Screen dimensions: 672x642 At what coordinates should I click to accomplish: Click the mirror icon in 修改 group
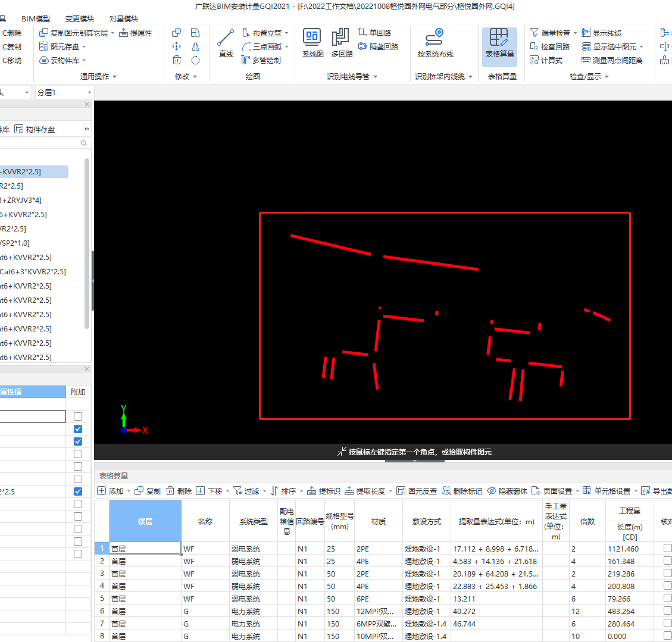pyautogui.click(x=195, y=46)
